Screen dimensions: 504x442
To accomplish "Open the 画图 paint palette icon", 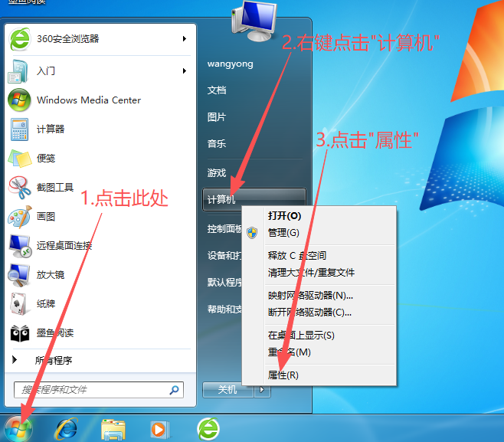I will (x=20, y=217).
